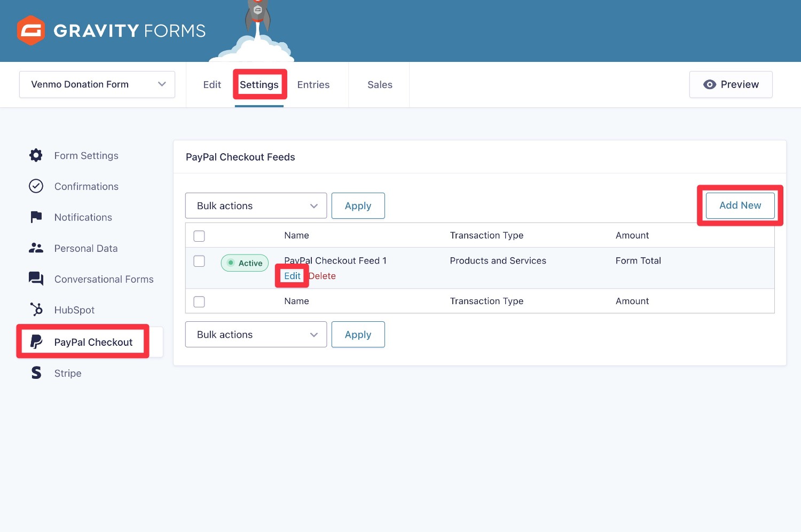Click the footer Transaction Type label

pyautogui.click(x=486, y=301)
